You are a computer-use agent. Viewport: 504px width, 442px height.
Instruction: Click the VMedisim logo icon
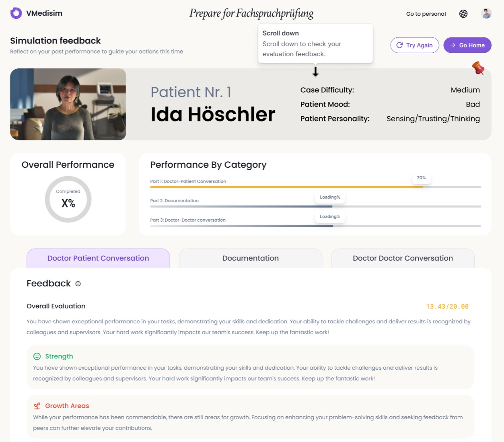(x=16, y=13)
